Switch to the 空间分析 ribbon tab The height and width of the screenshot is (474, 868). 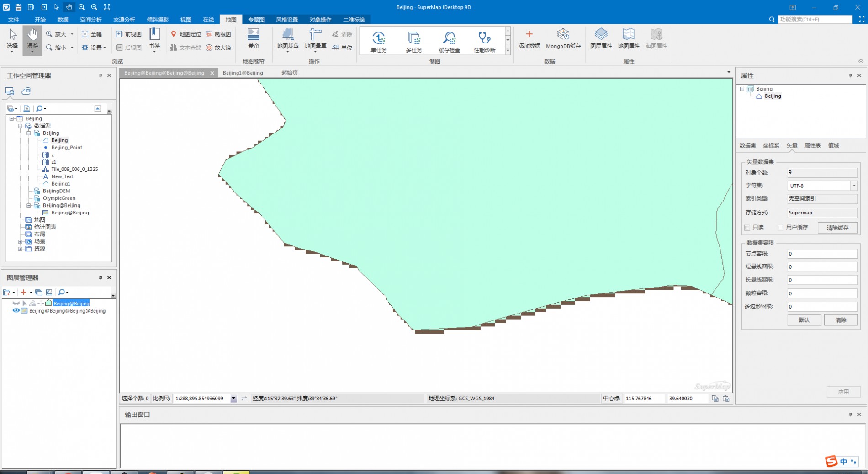click(x=90, y=20)
